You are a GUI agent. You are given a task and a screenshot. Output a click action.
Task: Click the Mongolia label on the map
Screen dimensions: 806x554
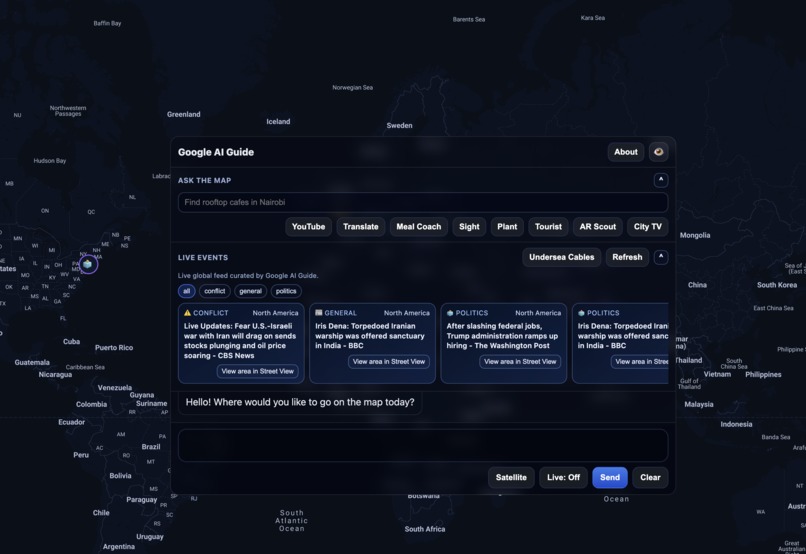pos(695,235)
